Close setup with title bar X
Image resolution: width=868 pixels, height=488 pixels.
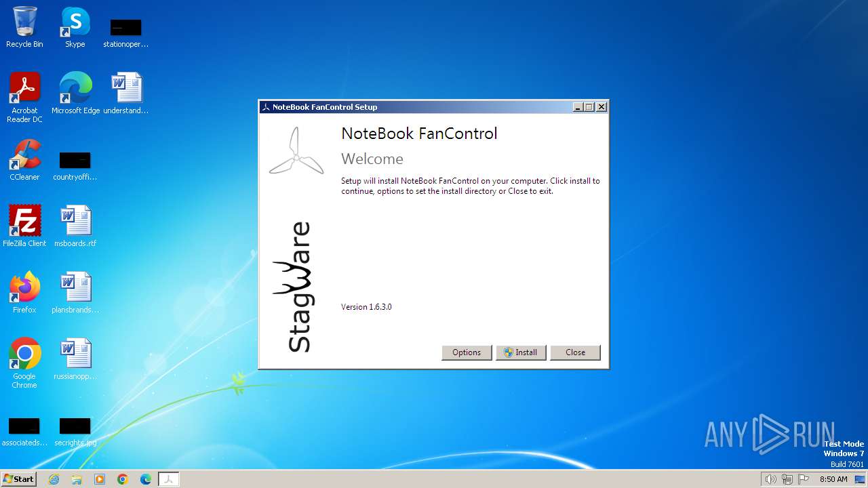point(601,107)
